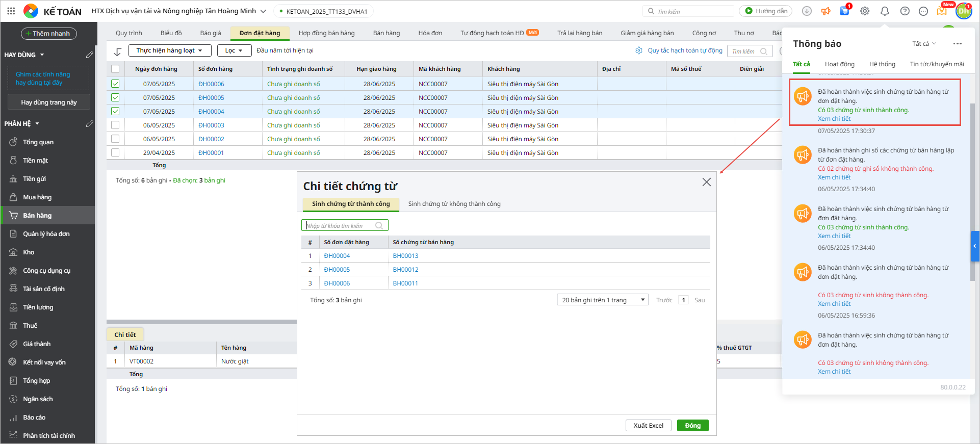Screen dimensions: 980x444
Task: Open the settings gear icon in top bar
Action: pos(865,11)
